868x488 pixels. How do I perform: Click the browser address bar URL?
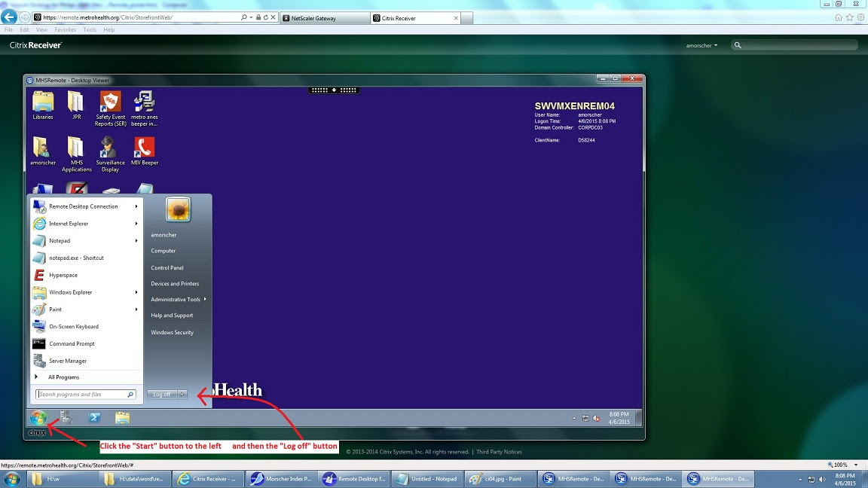[x=108, y=18]
